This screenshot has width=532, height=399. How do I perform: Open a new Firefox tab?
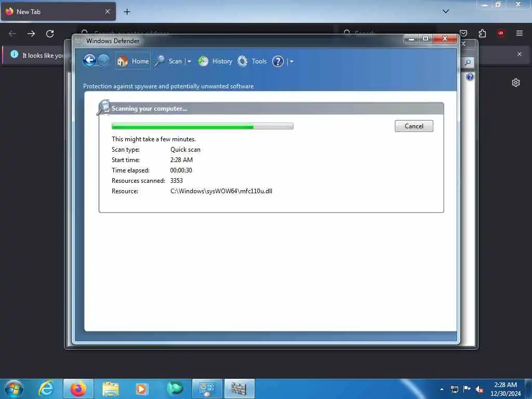click(127, 12)
